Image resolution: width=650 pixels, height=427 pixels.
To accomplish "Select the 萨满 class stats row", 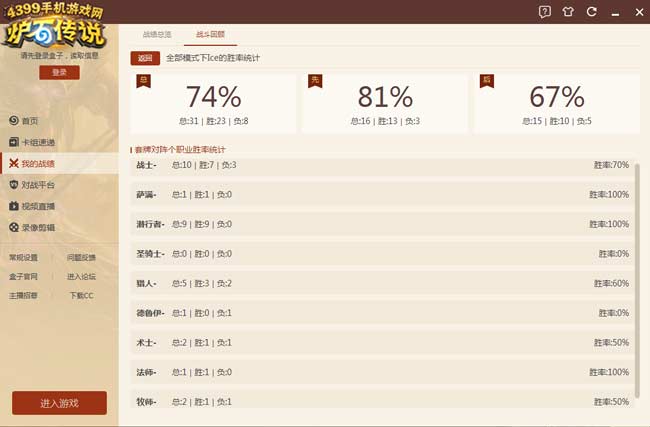I will click(382, 194).
